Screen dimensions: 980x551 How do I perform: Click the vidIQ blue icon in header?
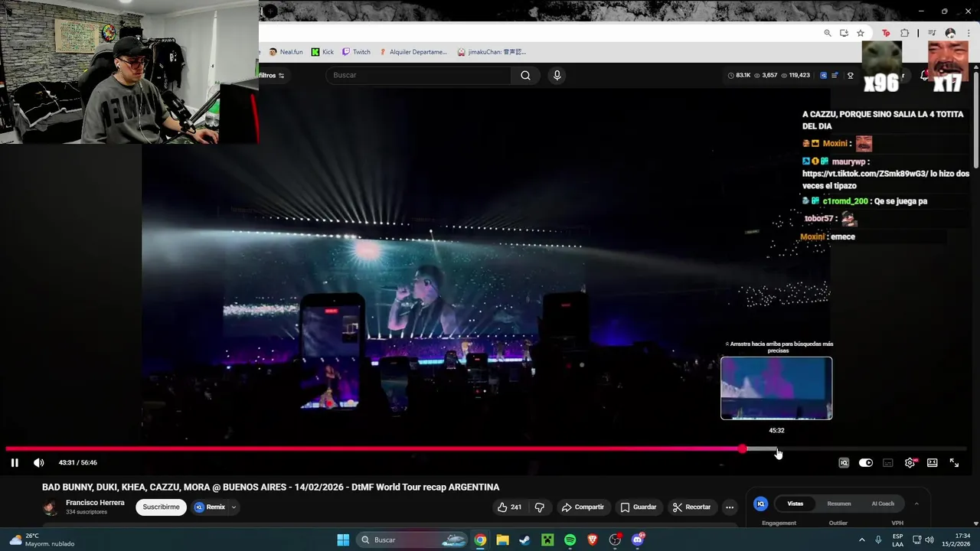[824, 75]
